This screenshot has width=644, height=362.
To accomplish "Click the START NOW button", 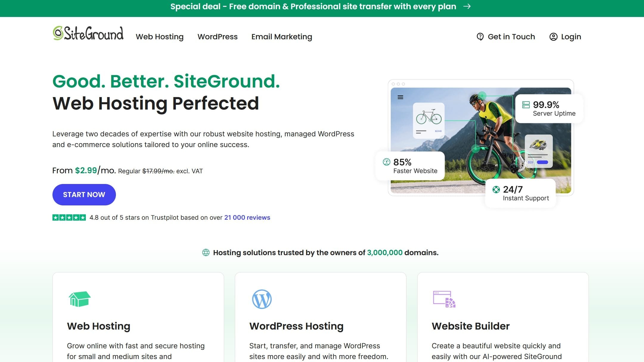I will pyautogui.click(x=84, y=194).
